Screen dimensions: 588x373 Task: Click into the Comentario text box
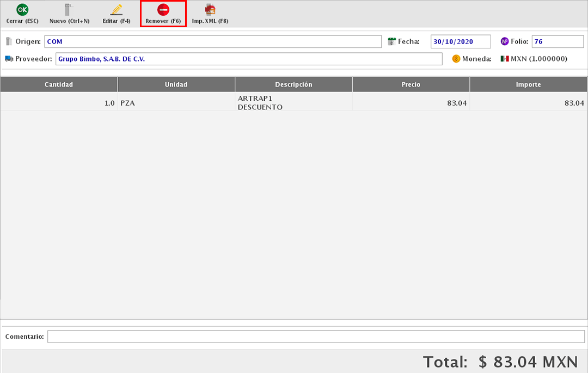316,337
